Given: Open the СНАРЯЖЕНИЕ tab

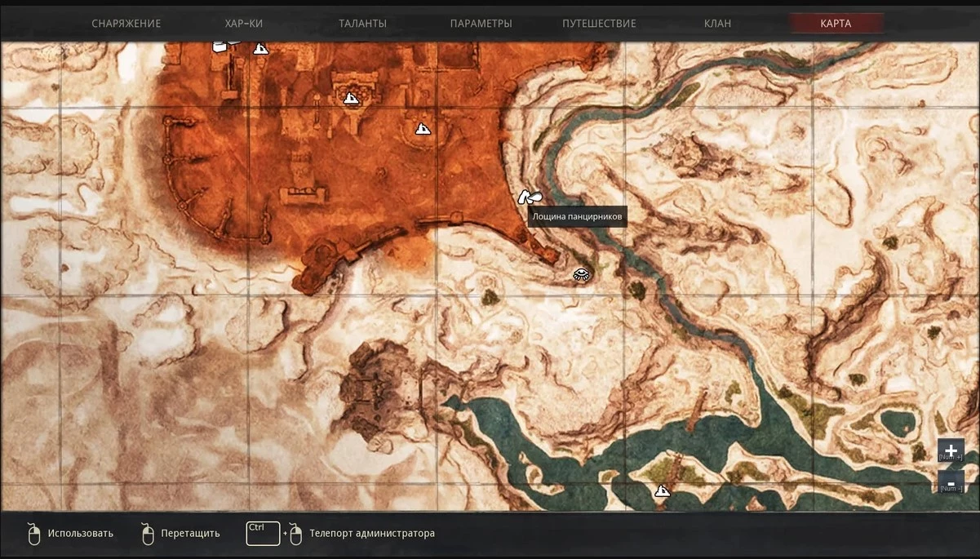Looking at the screenshot, I should click(126, 24).
